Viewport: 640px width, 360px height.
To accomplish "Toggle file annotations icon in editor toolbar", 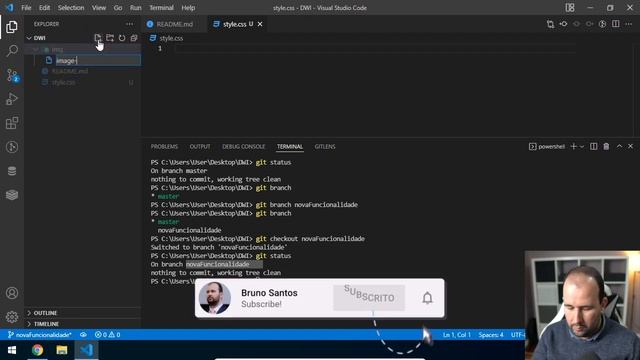I will coord(602,24).
